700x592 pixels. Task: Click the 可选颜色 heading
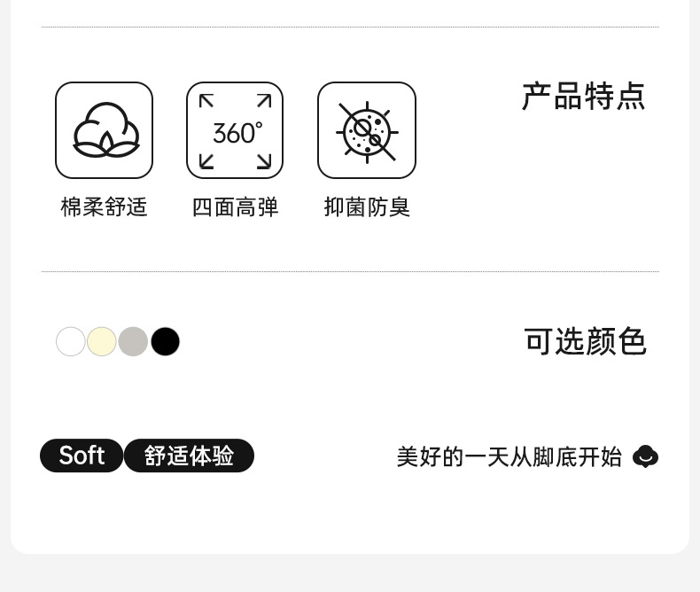tap(585, 341)
